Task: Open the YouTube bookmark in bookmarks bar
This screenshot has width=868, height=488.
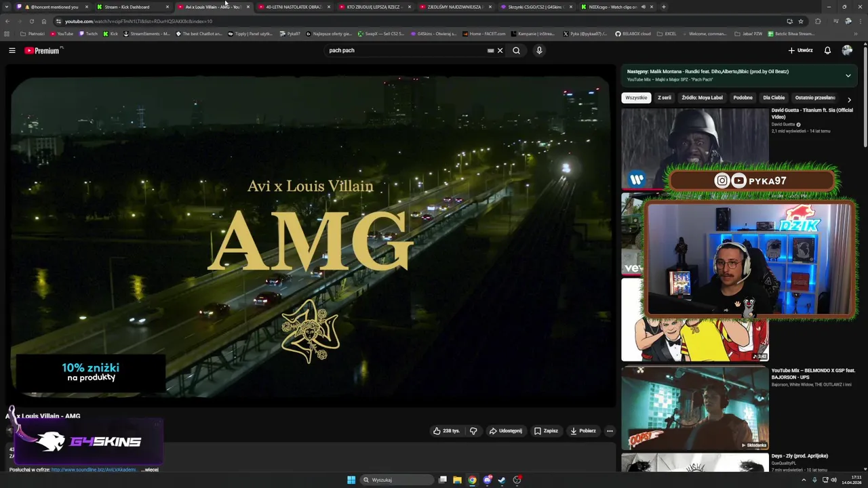Action: (62, 33)
